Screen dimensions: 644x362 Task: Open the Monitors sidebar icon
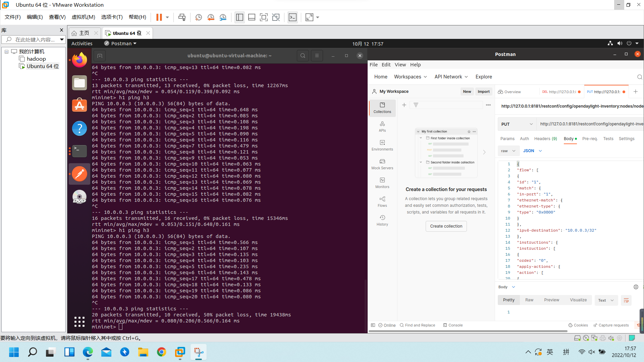click(382, 183)
